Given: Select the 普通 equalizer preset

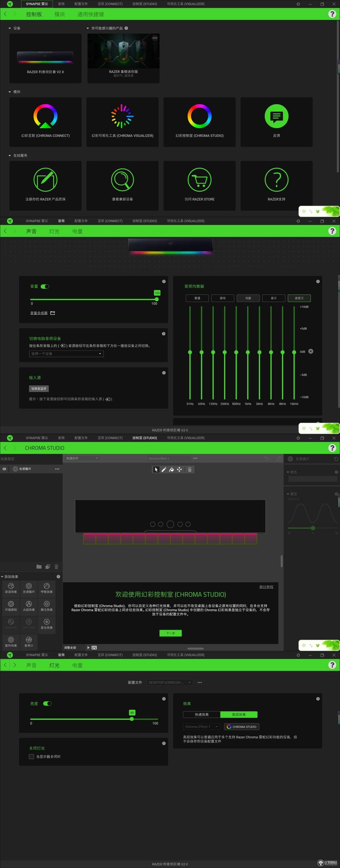Looking at the screenshot, I should [197, 298].
